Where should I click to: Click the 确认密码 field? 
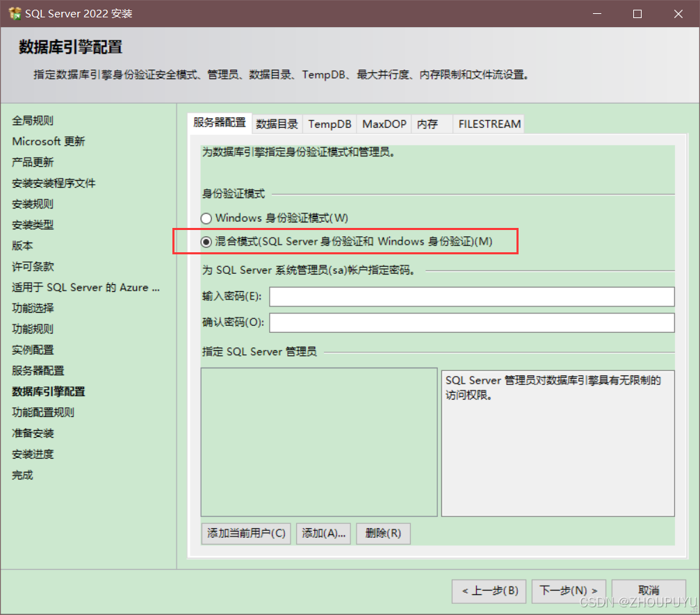point(471,322)
